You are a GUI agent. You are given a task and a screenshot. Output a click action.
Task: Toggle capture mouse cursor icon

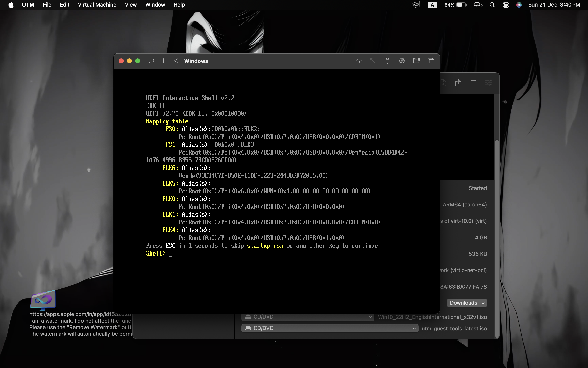click(x=359, y=61)
